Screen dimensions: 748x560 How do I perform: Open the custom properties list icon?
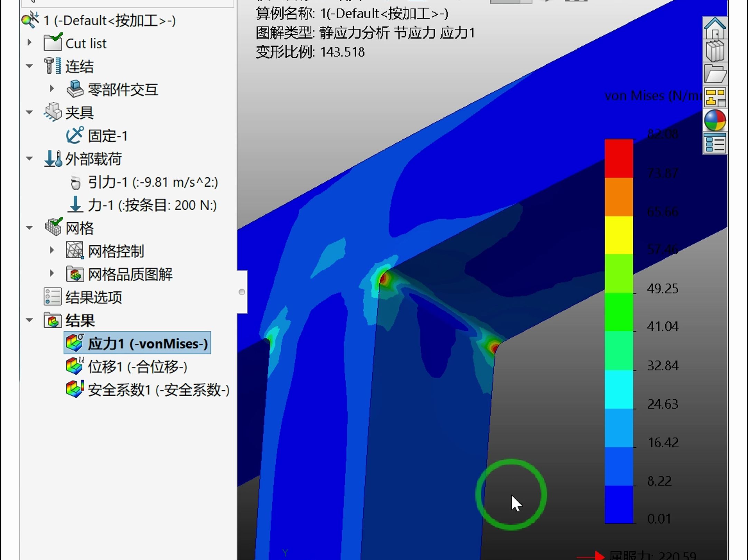click(x=715, y=144)
